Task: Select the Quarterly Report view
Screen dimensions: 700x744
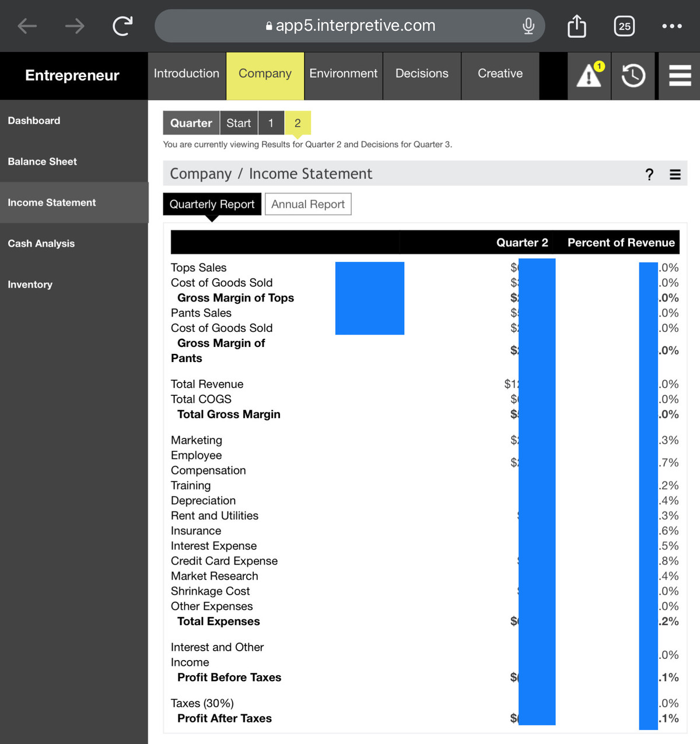Action: click(x=212, y=204)
